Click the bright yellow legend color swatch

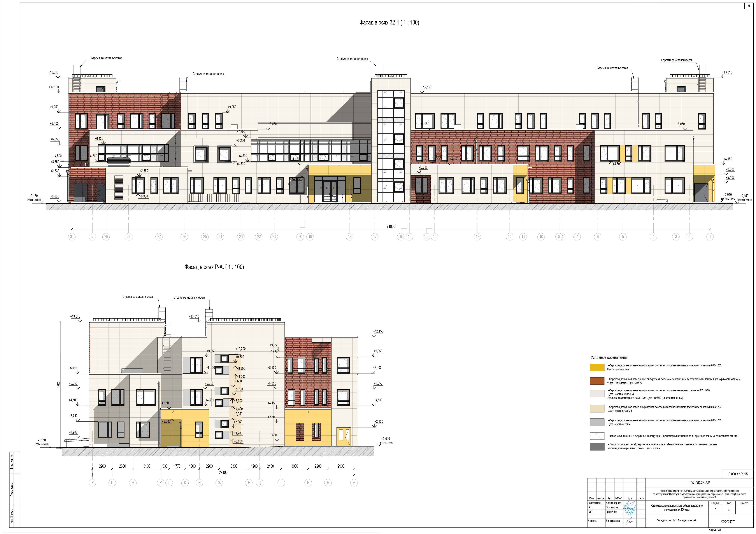(x=597, y=367)
